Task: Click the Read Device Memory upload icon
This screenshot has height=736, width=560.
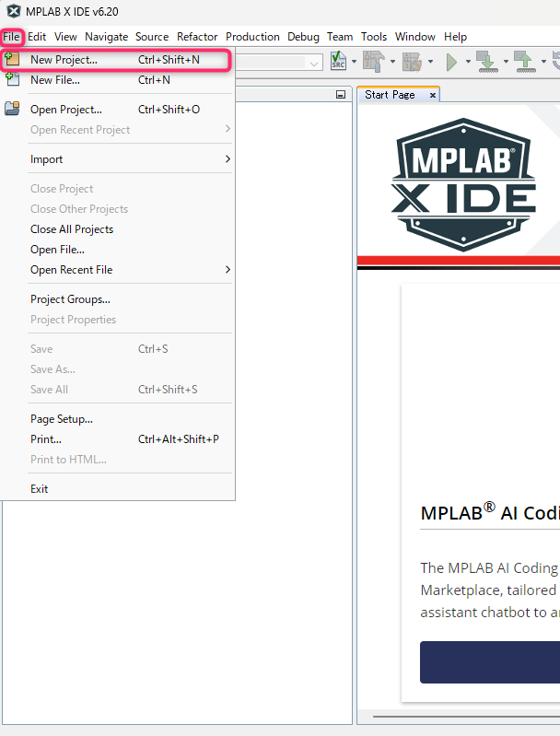Action: coord(525,62)
